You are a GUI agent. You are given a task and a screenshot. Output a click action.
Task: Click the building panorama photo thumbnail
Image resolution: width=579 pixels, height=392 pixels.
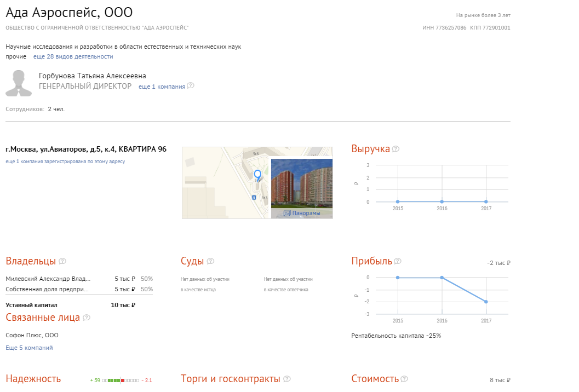pyautogui.click(x=302, y=183)
